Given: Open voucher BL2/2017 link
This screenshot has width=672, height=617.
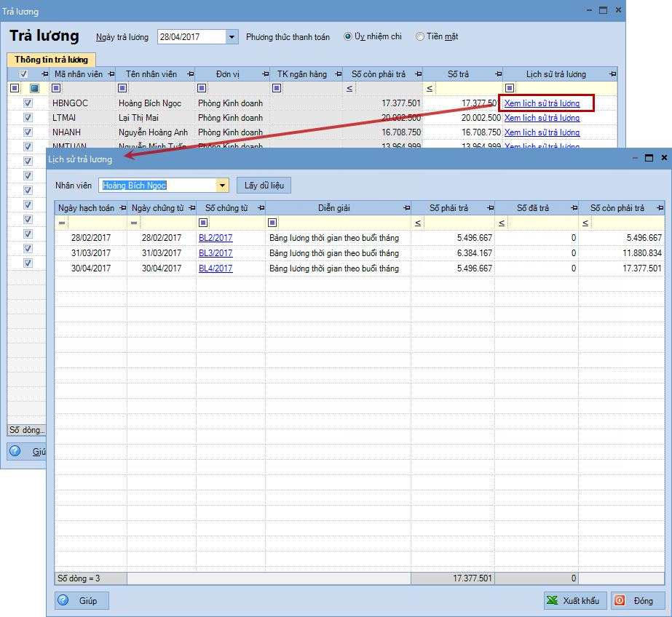Looking at the screenshot, I should 216,238.
